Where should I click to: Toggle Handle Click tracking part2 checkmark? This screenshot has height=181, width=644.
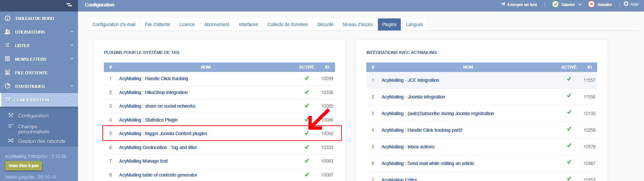[x=569, y=129]
